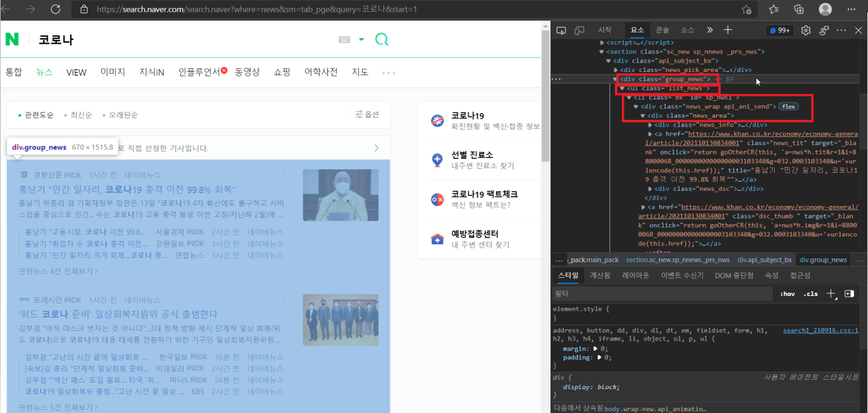This screenshot has height=413, width=868.
Task: Toggle computed styles sidebar icon
Action: point(849,293)
